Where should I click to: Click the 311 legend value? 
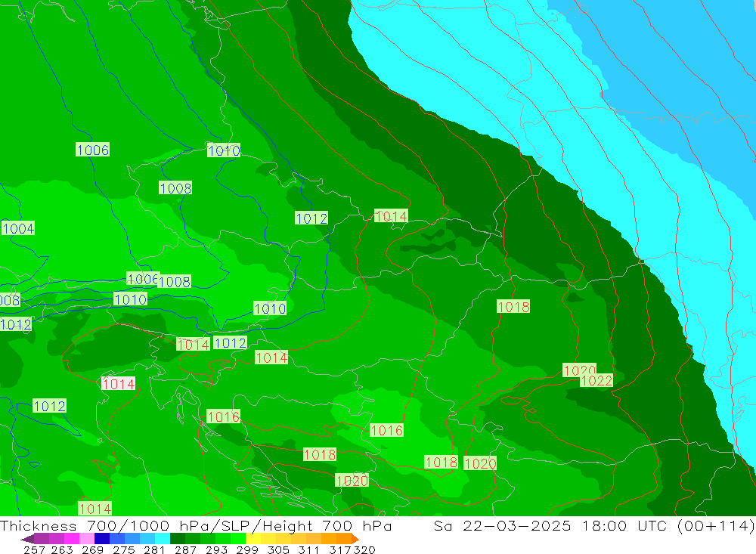tap(308, 549)
